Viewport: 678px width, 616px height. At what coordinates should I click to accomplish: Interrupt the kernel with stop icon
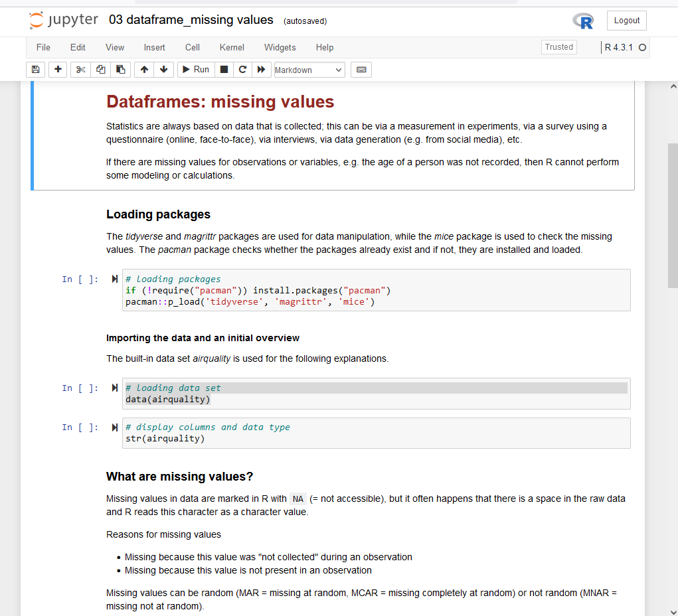224,70
